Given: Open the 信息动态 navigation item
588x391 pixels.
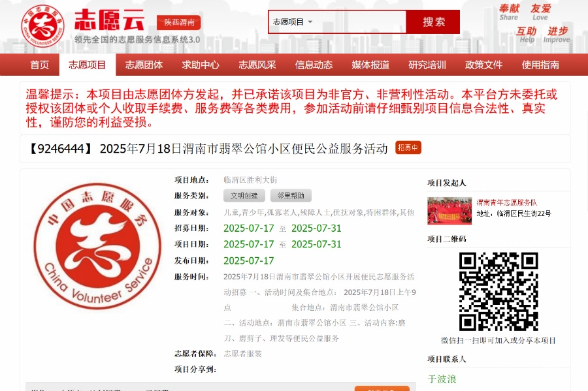Looking at the screenshot, I should click(314, 65).
